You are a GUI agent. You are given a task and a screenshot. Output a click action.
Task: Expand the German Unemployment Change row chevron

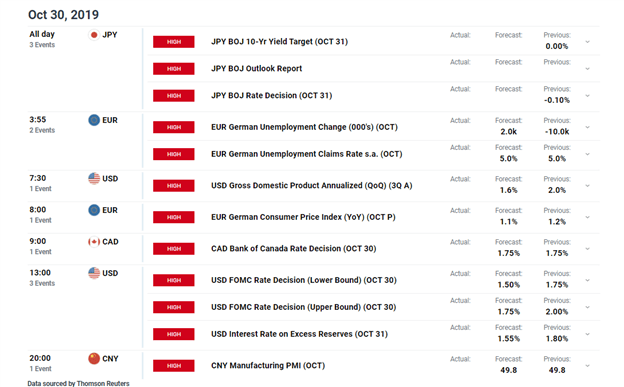587,127
